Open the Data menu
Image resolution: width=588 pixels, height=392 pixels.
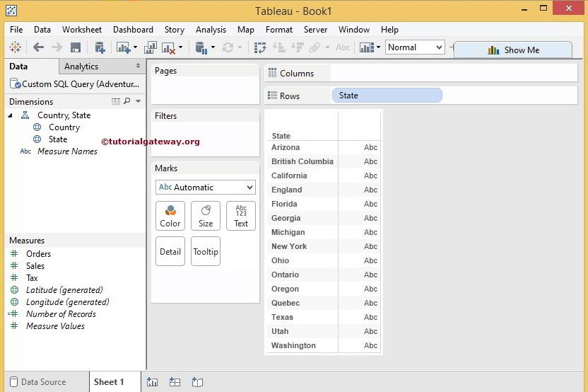pos(42,30)
